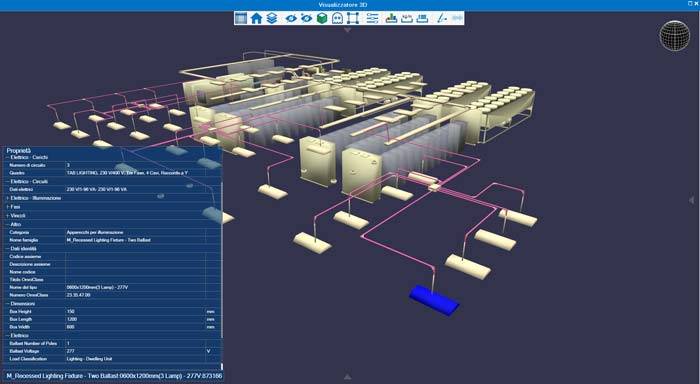Select the blue highlighted lighting fixture
Viewport: 700px width, 384px height.
pyautogui.click(x=434, y=300)
